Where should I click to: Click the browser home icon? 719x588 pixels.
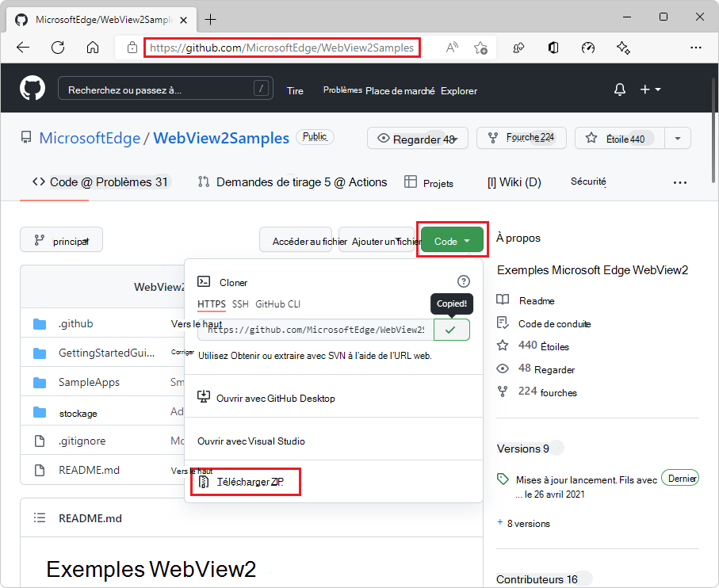93,48
